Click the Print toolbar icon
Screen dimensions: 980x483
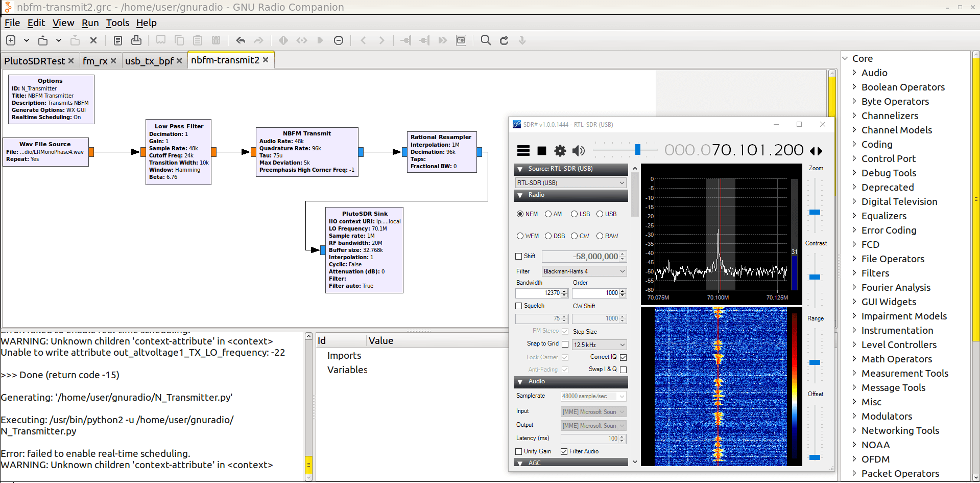[136, 40]
